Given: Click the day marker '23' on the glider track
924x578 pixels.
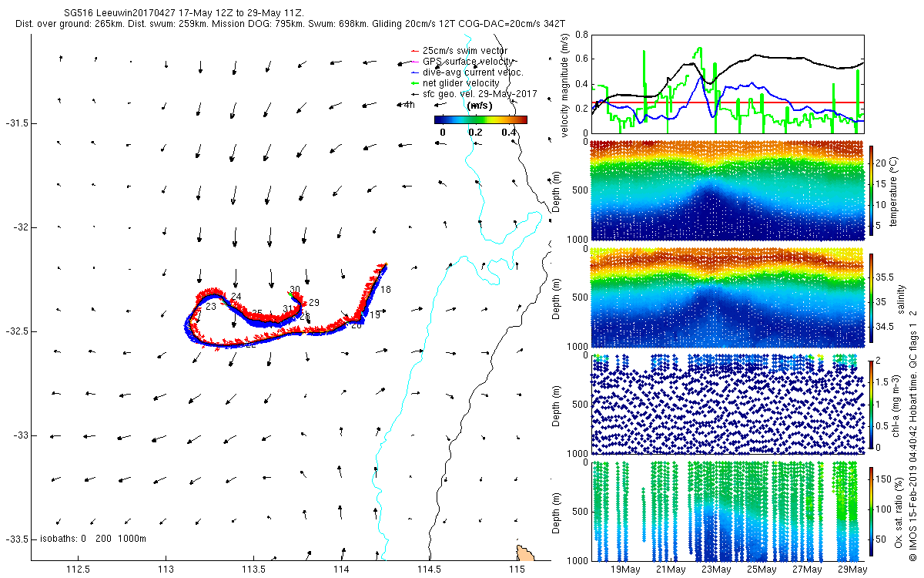Looking at the screenshot, I should coord(211,307).
